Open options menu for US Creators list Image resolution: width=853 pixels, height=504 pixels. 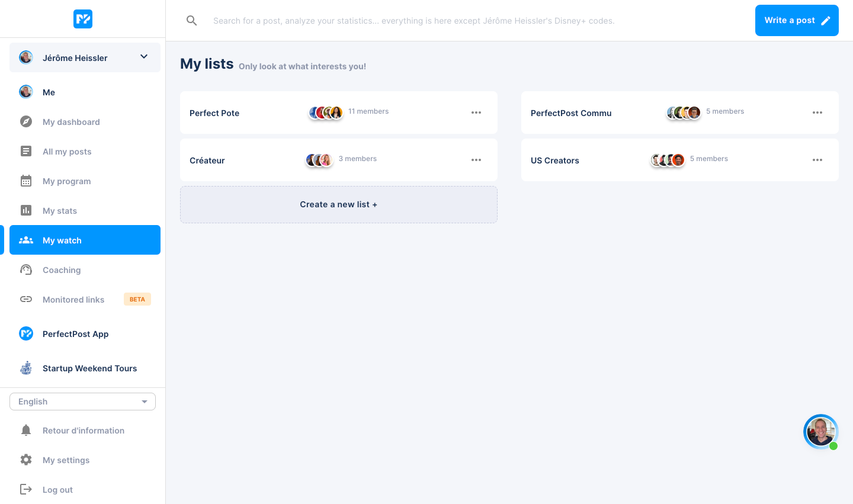pyautogui.click(x=817, y=160)
